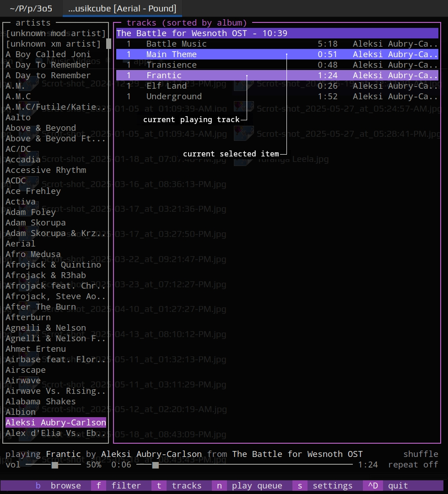Open play queue in the bottom bar
Image resolution: width=448 pixels, height=494 pixels.
250,485
